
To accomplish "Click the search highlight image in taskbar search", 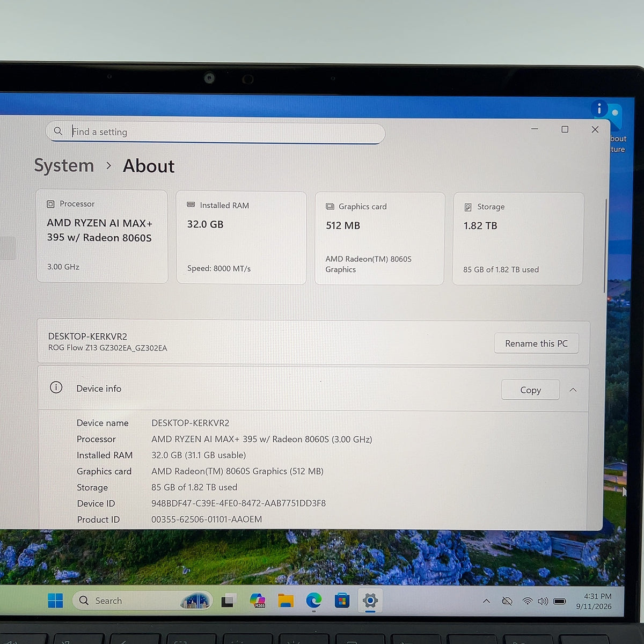I will point(195,601).
